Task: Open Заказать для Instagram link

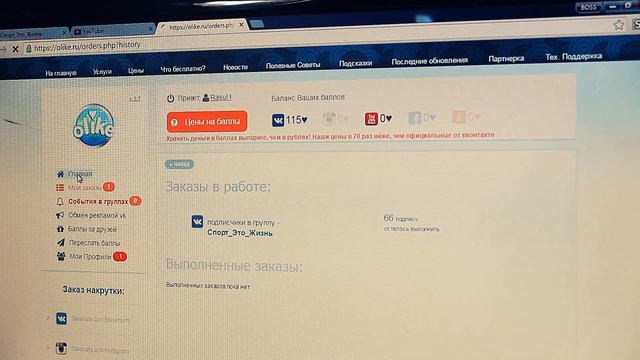Action: click(x=100, y=350)
